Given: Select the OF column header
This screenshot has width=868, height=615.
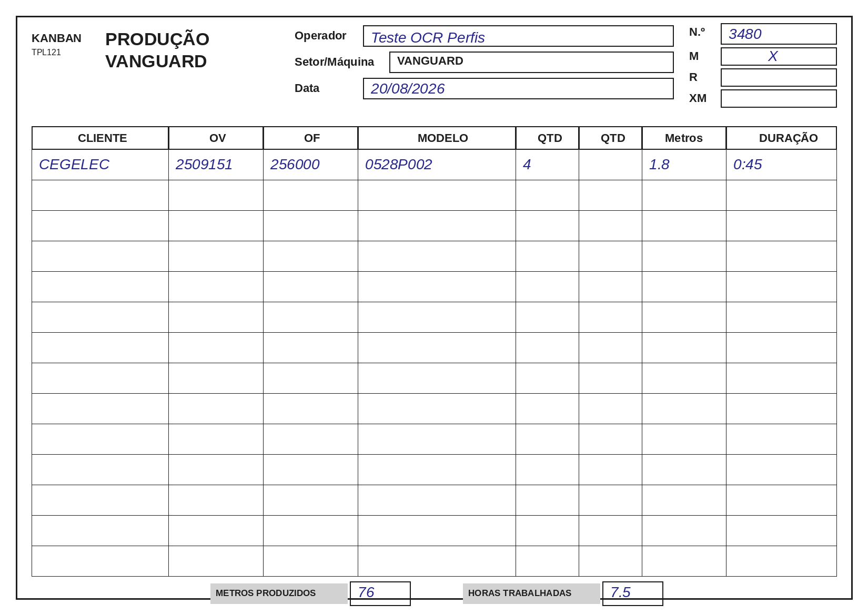Looking at the screenshot, I should coord(311,138).
